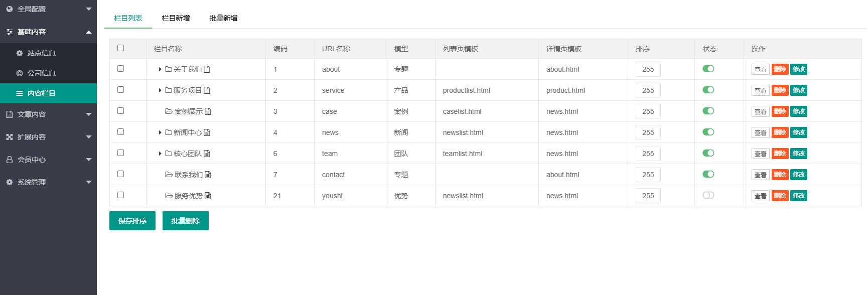Enable the status toggle for youshi row
This screenshot has height=295, width=868.
(708, 195)
